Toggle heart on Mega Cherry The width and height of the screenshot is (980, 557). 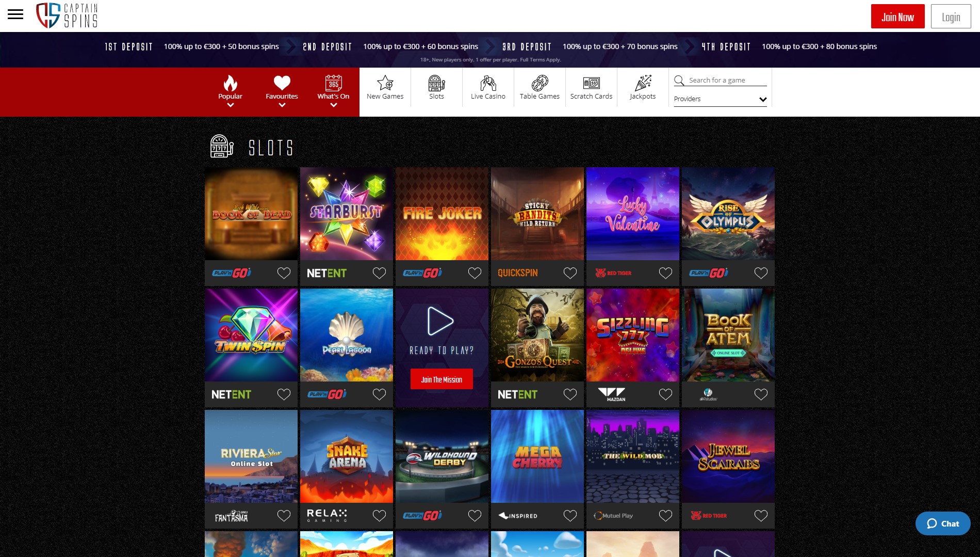point(570,516)
